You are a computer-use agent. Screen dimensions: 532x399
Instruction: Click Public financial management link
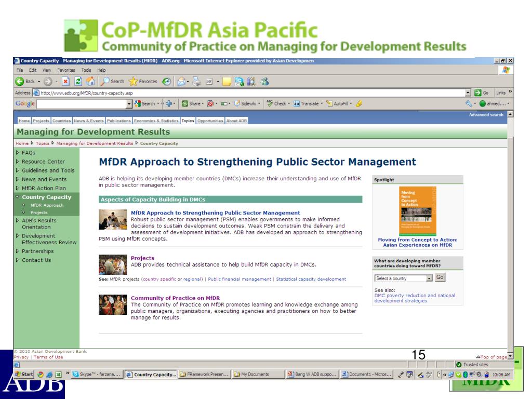pyautogui.click(x=240, y=279)
